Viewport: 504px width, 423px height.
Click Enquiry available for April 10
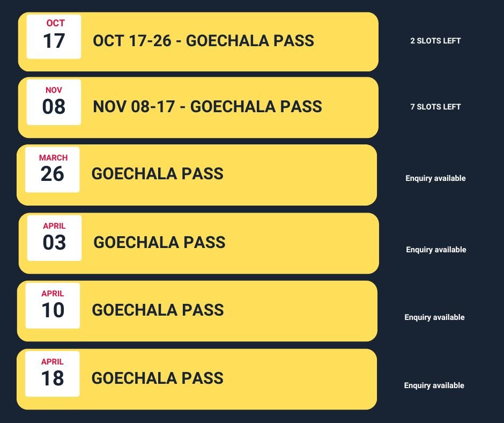pos(435,317)
